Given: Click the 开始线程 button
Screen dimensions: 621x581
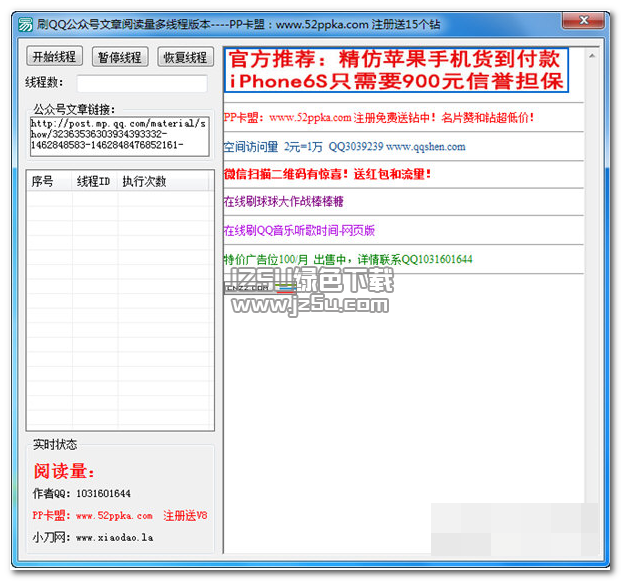Looking at the screenshot, I should (x=54, y=57).
